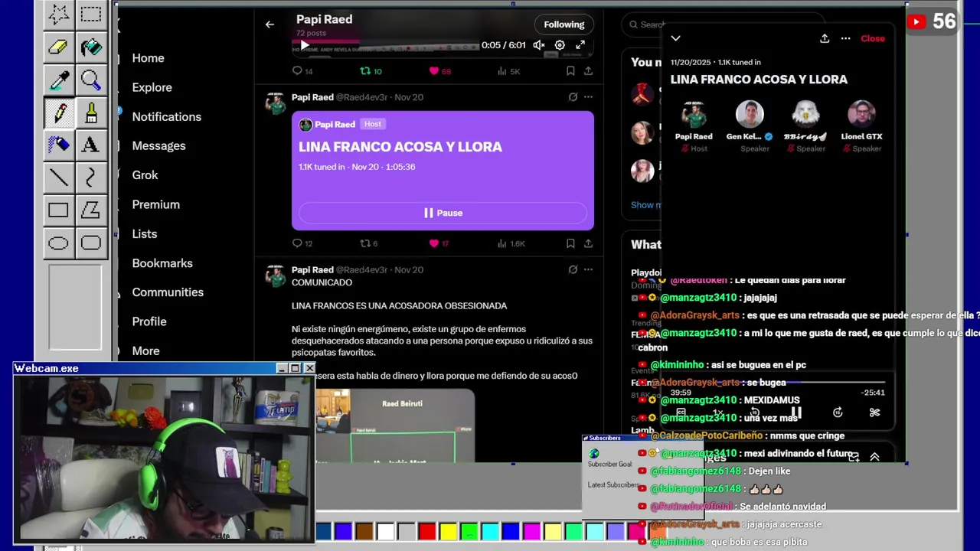Image resolution: width=980 pixels, height=551 pixels.
Task: Open Explore in the sidebar
Action: point(152,87)
